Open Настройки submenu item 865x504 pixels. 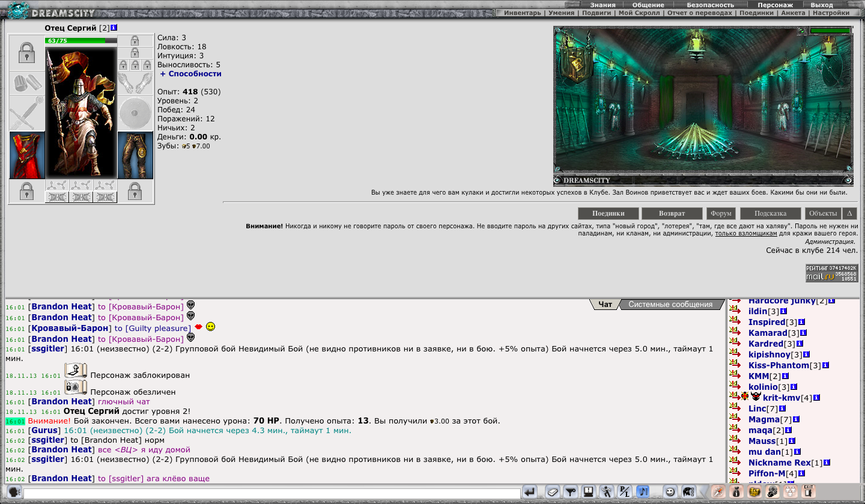coord(831,13)
